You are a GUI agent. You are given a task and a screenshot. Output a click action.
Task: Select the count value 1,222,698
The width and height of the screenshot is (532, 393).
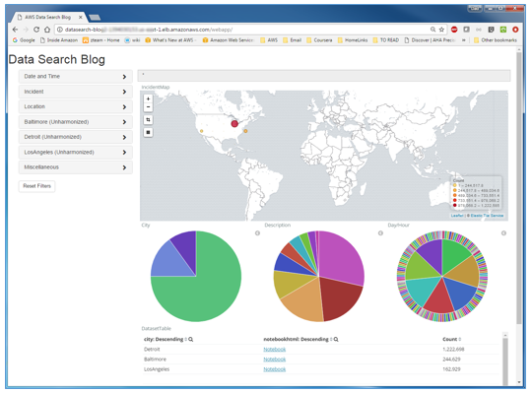pos(453,350)
